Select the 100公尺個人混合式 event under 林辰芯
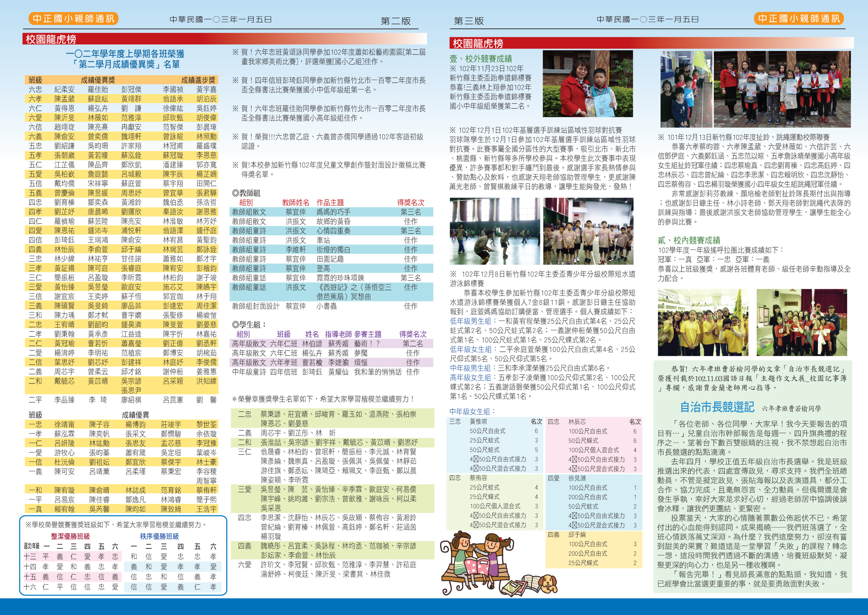The width and height of the screenshot is (868, 615). [x=593, y=450]
